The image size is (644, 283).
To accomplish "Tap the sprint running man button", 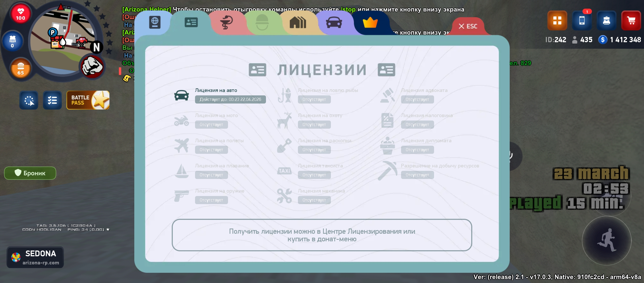I will point(607,241).
